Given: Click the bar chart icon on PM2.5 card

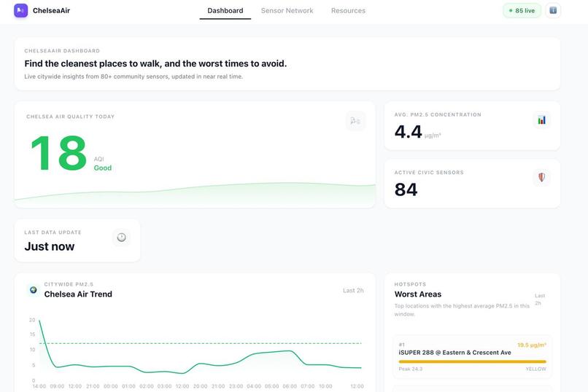Looking at the screenshot, I should [x=541, y=120].
